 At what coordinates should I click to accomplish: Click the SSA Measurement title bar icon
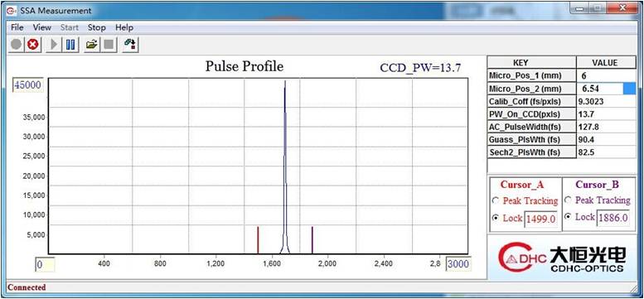coord(12,11)
